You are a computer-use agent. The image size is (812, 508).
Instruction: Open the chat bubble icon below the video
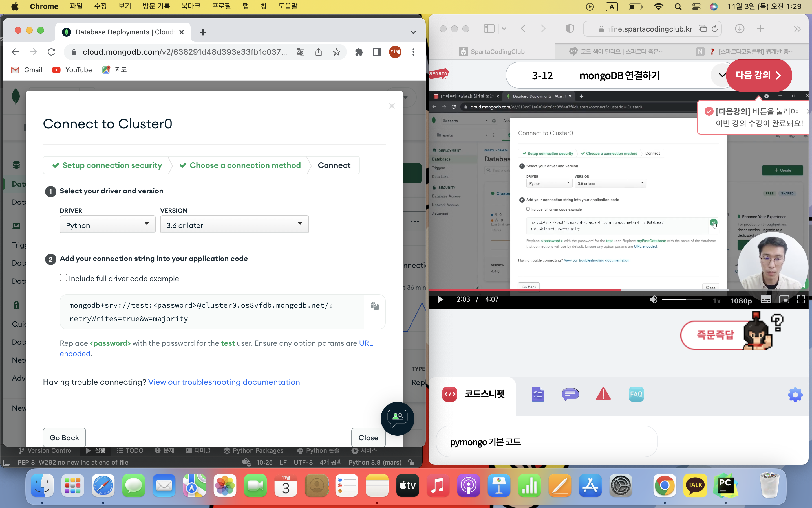[x=570, y=394]
